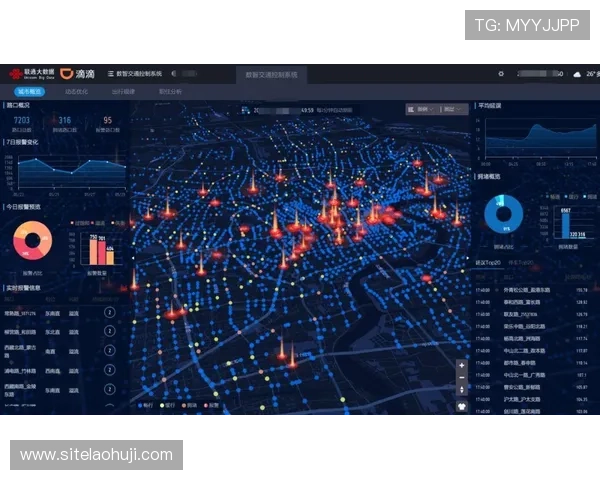This screenshot has width=600, height=480.
Task: Zoom in the map with plus button
Action: (x=461, y=366)
